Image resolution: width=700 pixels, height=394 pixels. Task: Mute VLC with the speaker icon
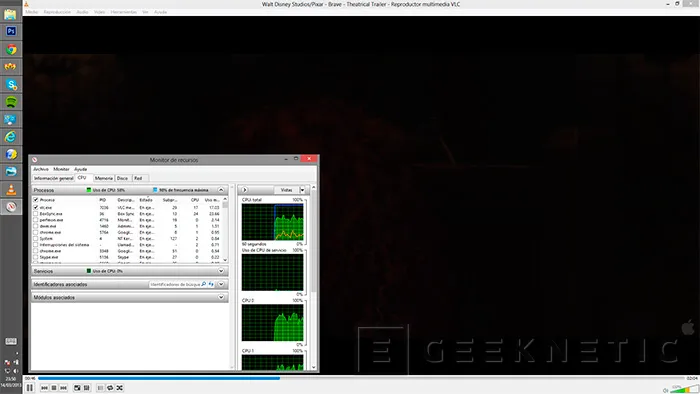(x=666, y=390)
